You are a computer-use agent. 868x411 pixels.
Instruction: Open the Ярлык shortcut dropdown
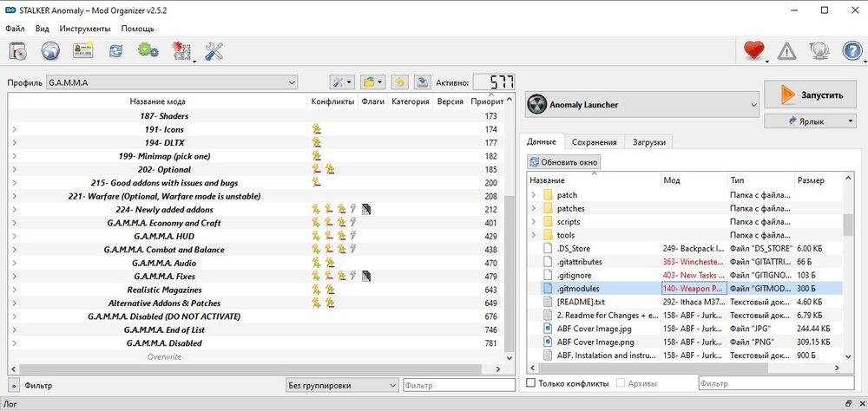click(x=811, y=121)
